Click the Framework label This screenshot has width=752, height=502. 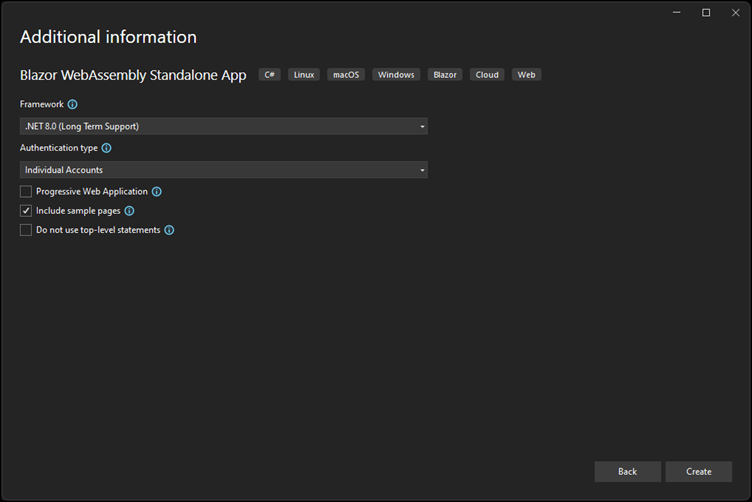click(42, 104)
